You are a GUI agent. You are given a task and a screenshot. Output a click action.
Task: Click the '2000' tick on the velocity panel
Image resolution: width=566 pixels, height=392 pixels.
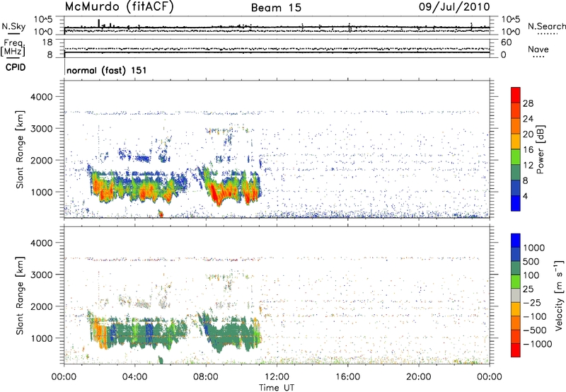(42, 306)
